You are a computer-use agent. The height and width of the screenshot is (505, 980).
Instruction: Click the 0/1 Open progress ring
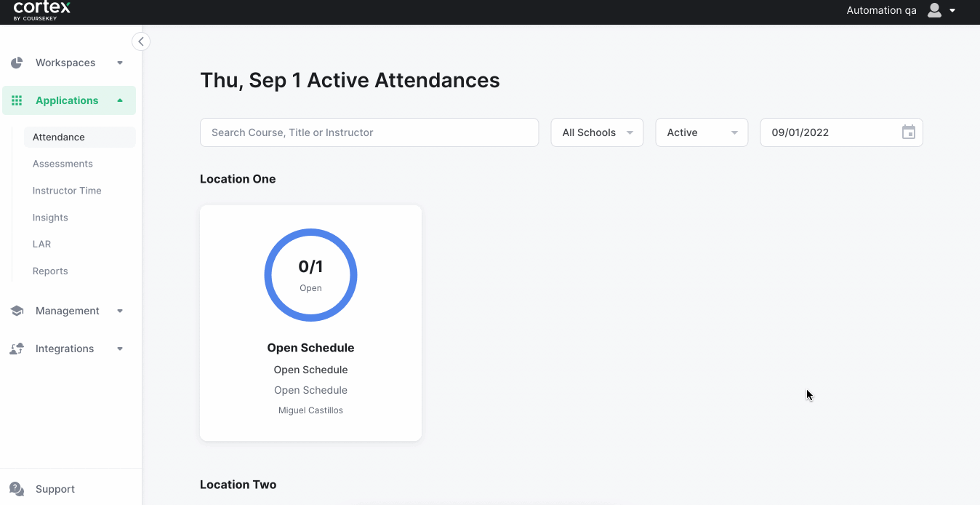click(x=310, y=275)
